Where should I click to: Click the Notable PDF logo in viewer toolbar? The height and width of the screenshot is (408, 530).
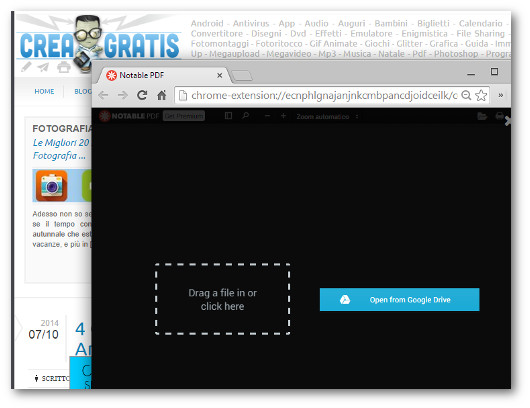129,116
